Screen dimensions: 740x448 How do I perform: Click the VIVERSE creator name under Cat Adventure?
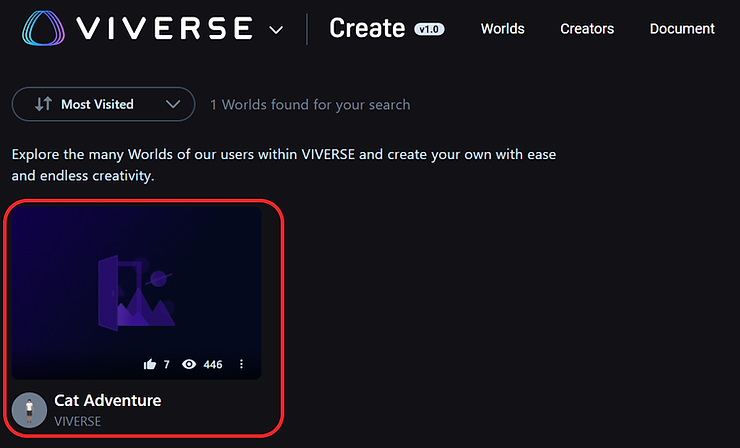pos(77,422)
